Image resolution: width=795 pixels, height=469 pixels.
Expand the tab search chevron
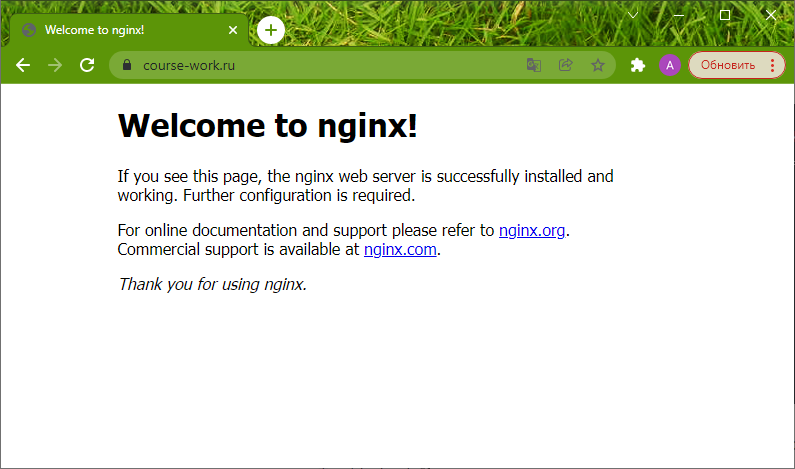click(633, 15)
